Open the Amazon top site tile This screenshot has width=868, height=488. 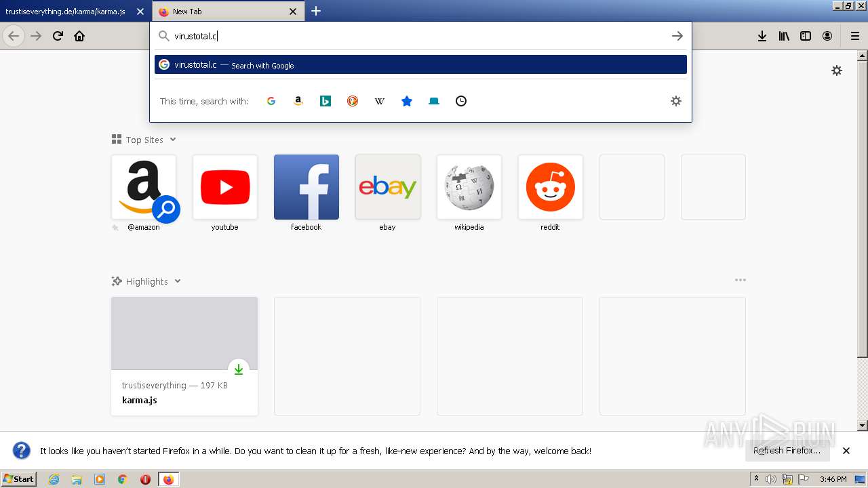point(144,187)
